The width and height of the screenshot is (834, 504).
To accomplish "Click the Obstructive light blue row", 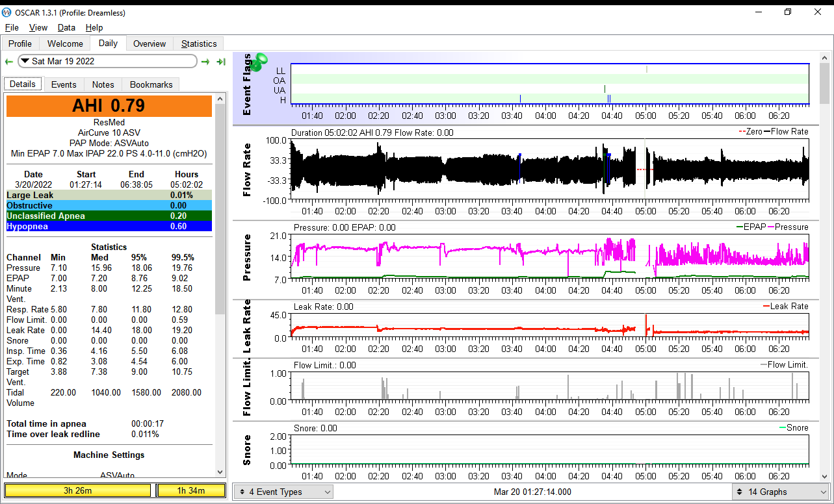I will coord(109,205).
